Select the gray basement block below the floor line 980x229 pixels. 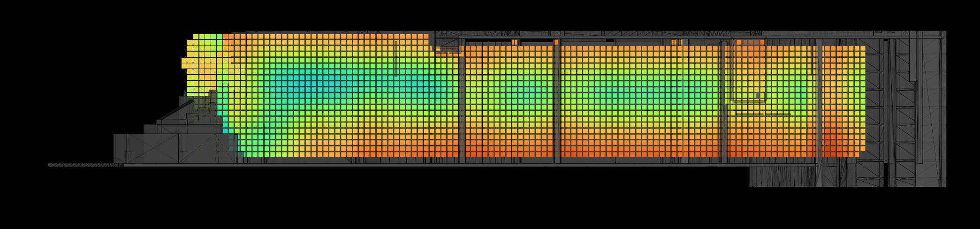pyautogui.click(x=847, y=176)
